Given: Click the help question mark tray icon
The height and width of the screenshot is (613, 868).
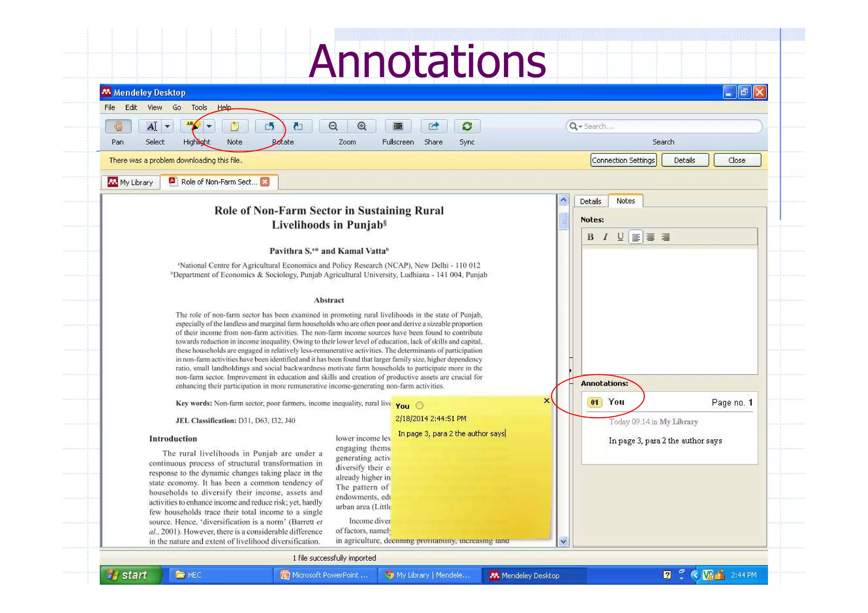Looking at the screenshot, I should pos(667,575).
